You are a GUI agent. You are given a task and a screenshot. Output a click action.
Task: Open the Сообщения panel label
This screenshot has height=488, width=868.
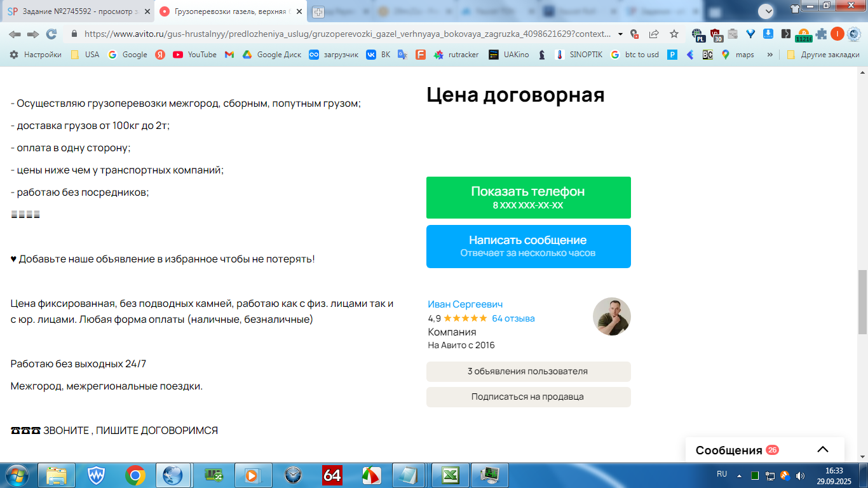click(x=729, y=451)
